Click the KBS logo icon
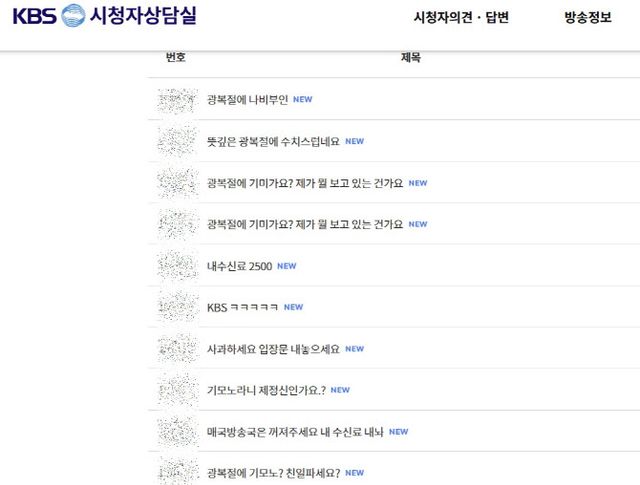 click(x=74, y=17)
